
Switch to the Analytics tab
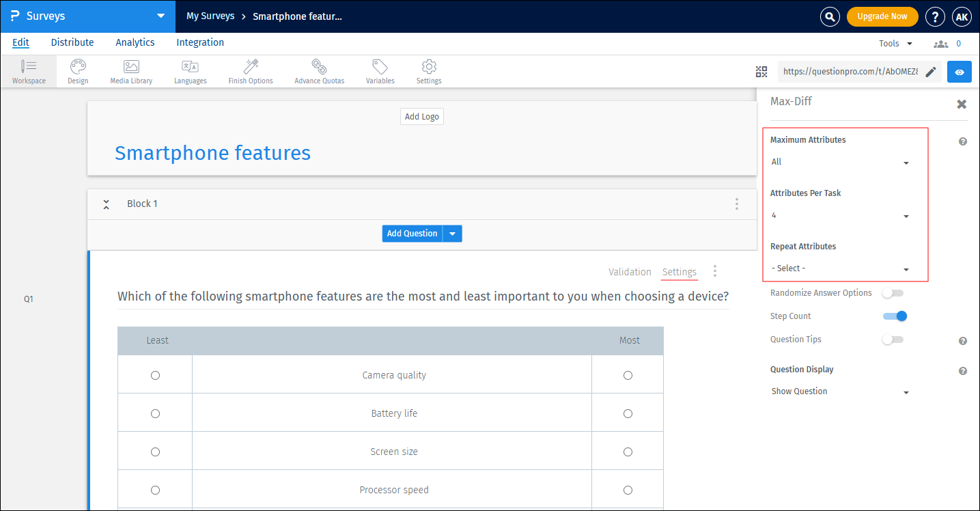click(x=135, y=42)
